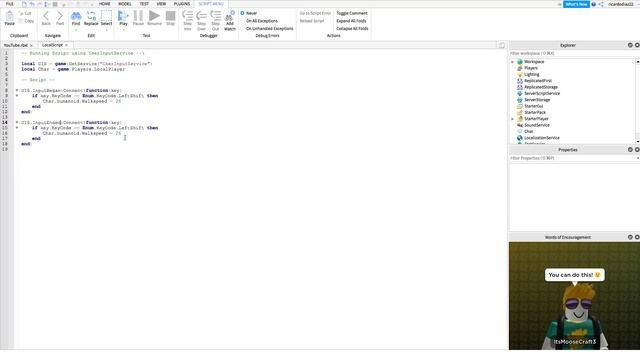This screenshot has height=360, width=640.
Task: Switch to the SCRIPT MENU ribbon tab
Action: [x=211, y=4]
